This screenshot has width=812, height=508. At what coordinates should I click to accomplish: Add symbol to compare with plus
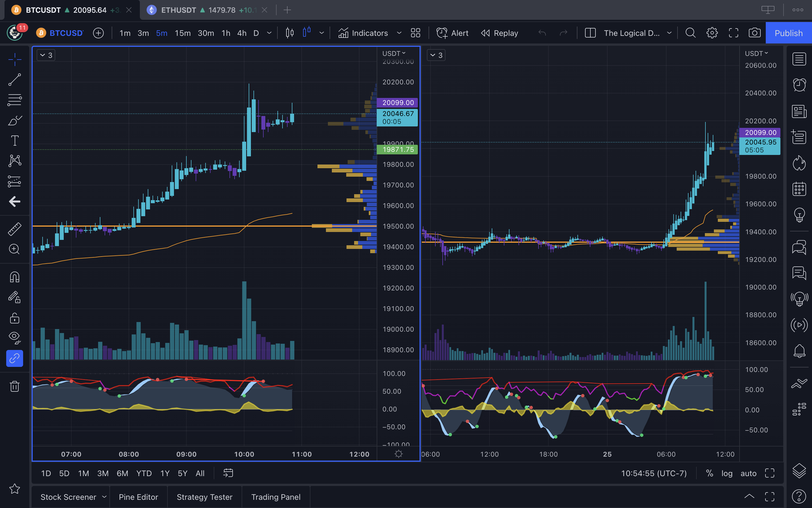click(x=98, y=33)
